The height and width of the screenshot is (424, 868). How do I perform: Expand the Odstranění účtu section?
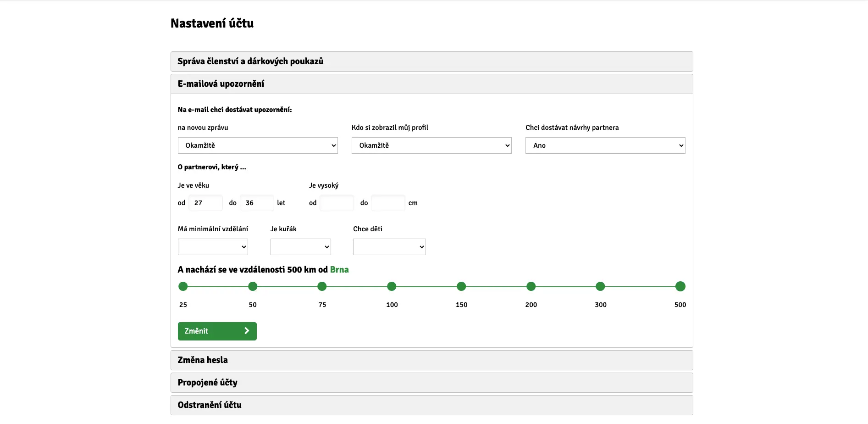431,405
